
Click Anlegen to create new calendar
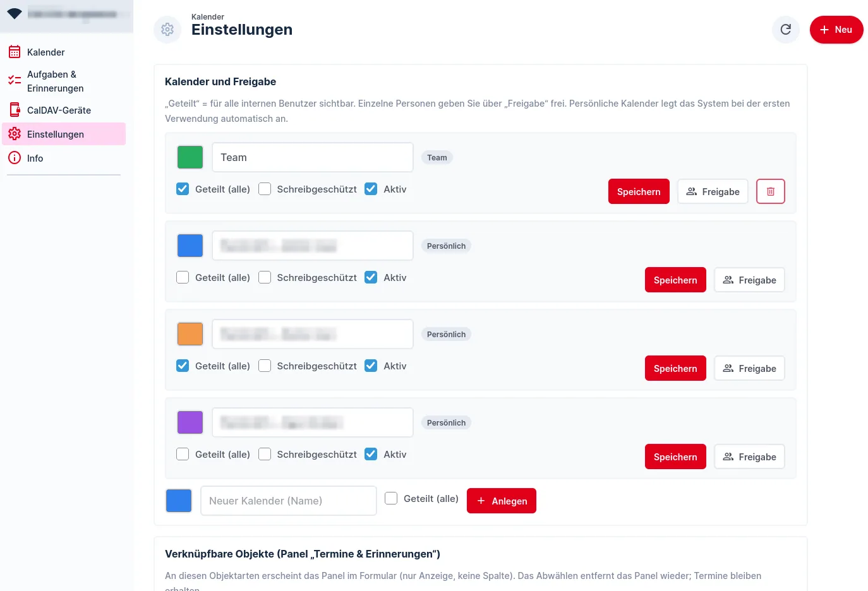tap(502, 501)
